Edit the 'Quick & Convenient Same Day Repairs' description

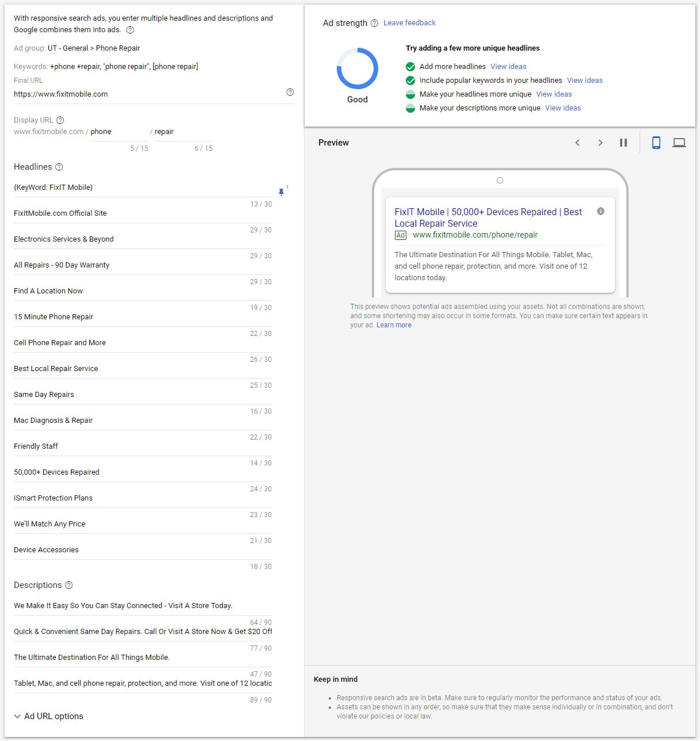click(x=143, y=632)
